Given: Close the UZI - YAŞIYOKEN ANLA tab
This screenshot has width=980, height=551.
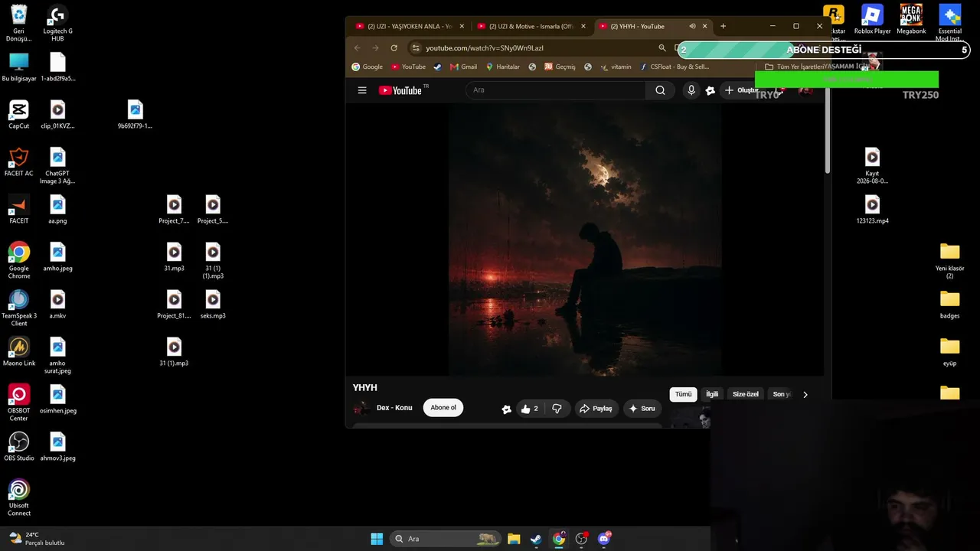Looking at the screenshot, I should [x=462, y=26].
